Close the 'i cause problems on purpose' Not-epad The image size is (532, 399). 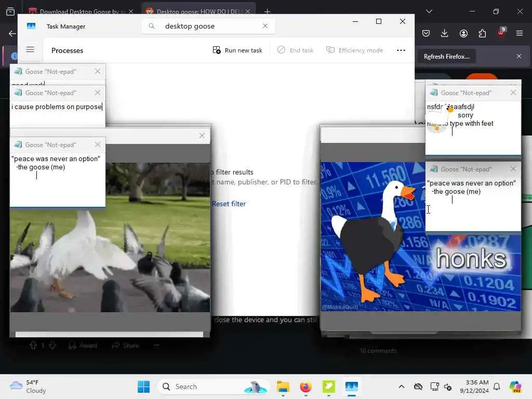(98, 92)
